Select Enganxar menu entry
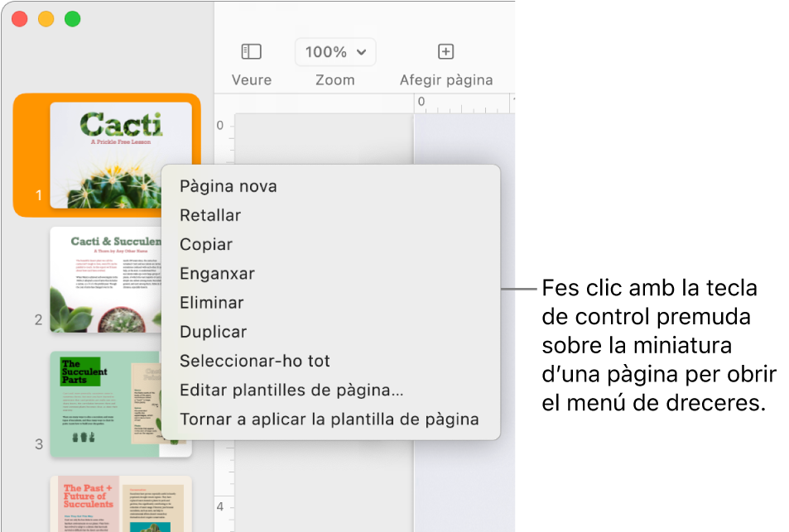 330,274
